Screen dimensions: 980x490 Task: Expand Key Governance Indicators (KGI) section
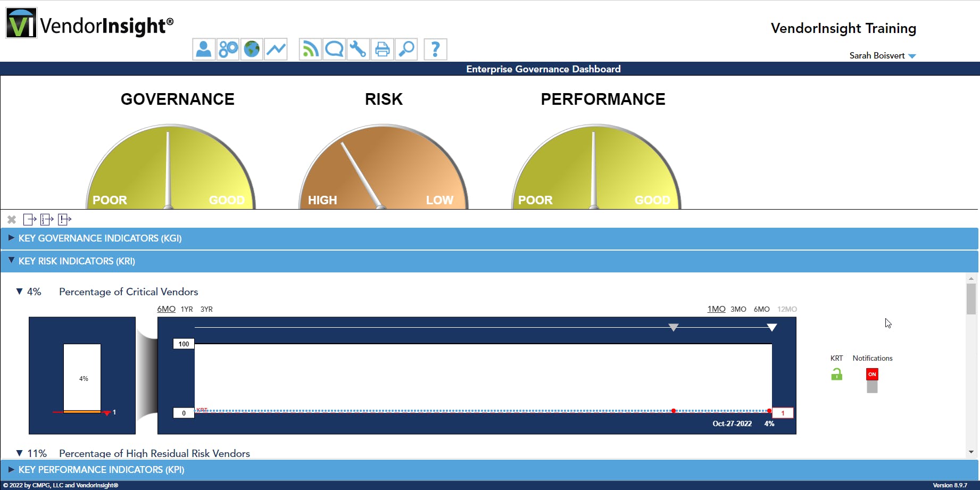(489, 238)
